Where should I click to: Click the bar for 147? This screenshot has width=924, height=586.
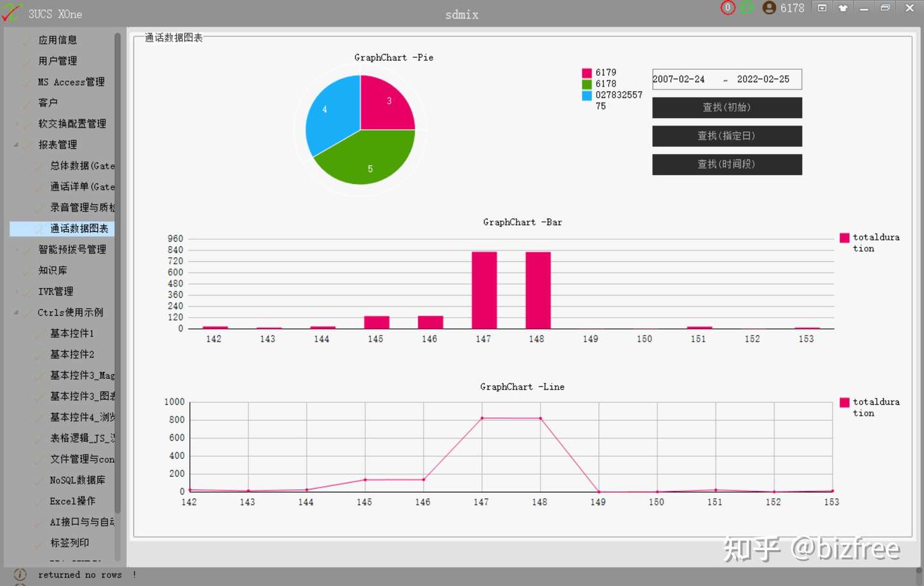(x=484, y=290)
